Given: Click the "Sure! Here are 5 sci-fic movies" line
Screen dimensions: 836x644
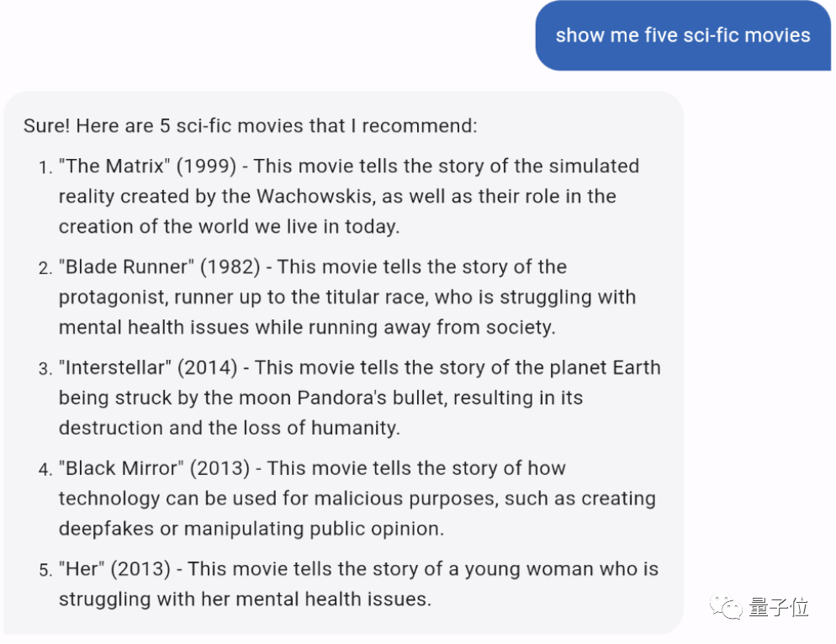Looking at the screenshot, I should pyautogui.click(x=251, y=126).
